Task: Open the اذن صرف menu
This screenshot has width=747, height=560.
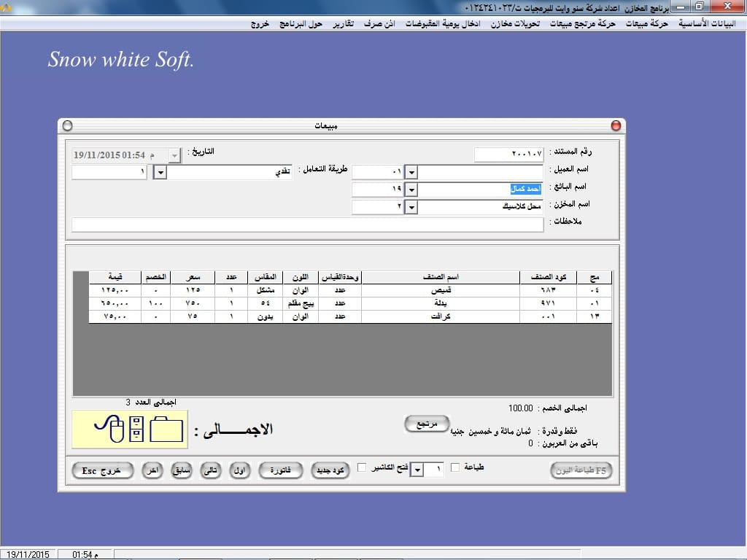Action: point(379,23)
